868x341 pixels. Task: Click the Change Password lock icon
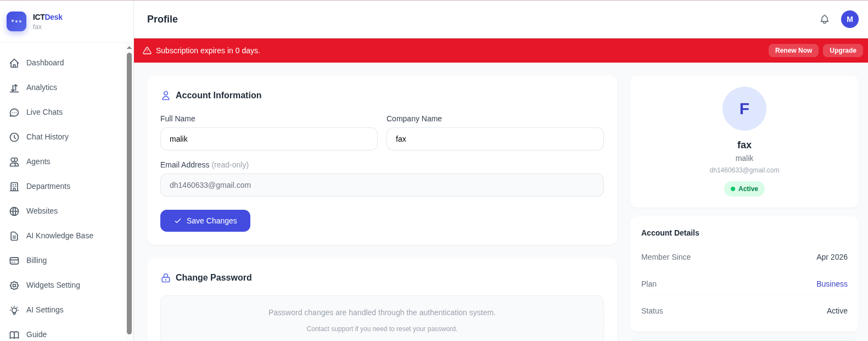[x=166, y=278]
